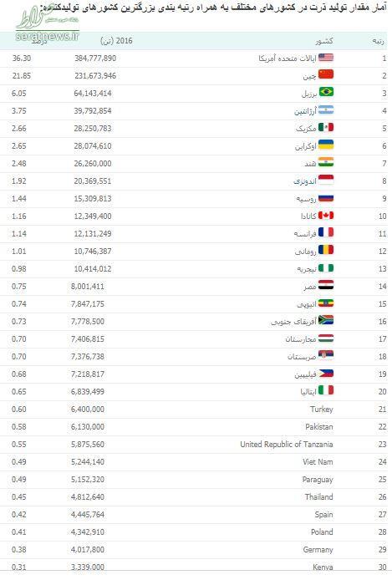The width and height of the screenshot is (392, 580).
Task: Select the Brazil flag icon
Action: 326,92
